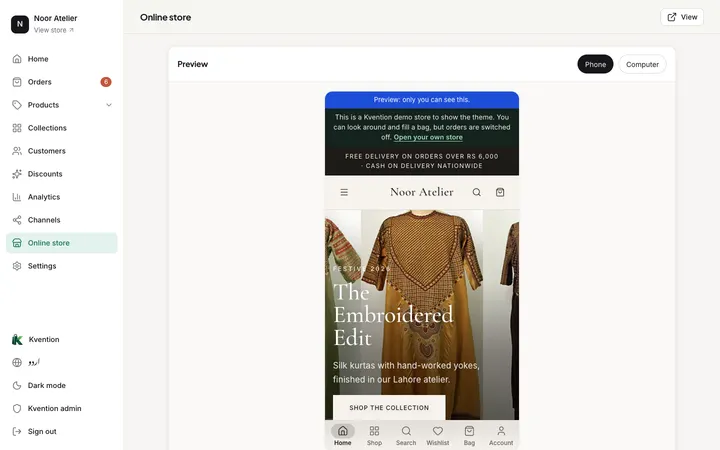Click the Settings gear icon
The width and height of the screenshot is (720, 450).
[17, 266]
